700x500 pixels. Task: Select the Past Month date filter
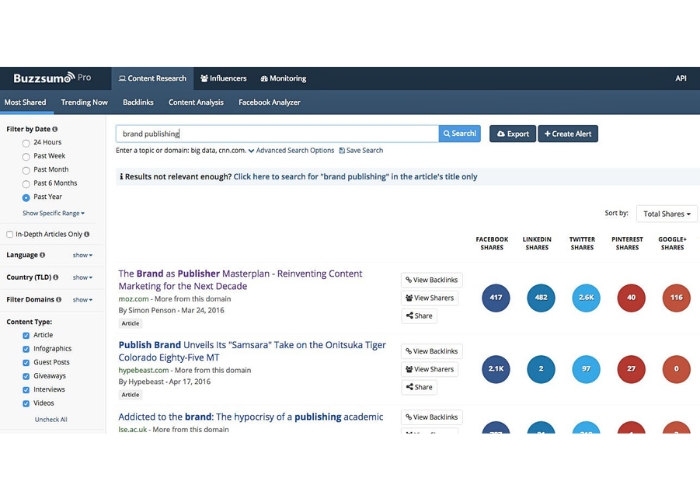pos(26,170)
